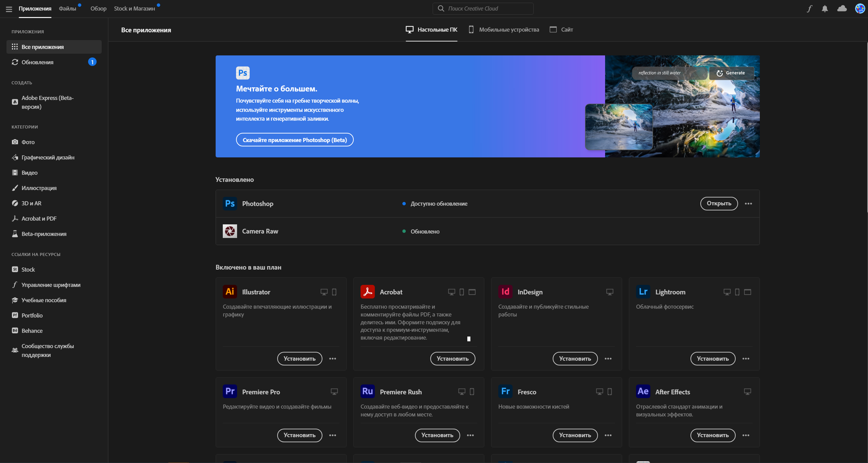Switch to Мобильные устройства tab
The width and height of the screenshot is (868, 463).
(x=504, y=30)
